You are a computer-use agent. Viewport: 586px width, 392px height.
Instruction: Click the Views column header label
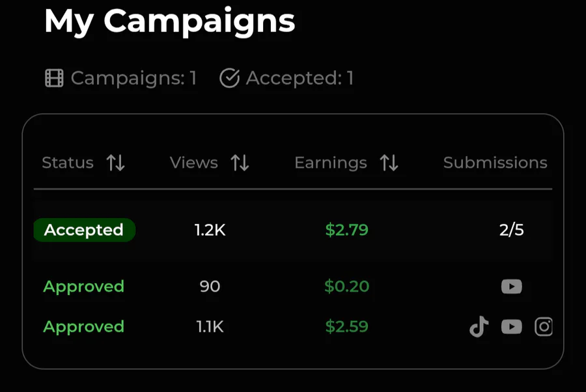[194, 163]
